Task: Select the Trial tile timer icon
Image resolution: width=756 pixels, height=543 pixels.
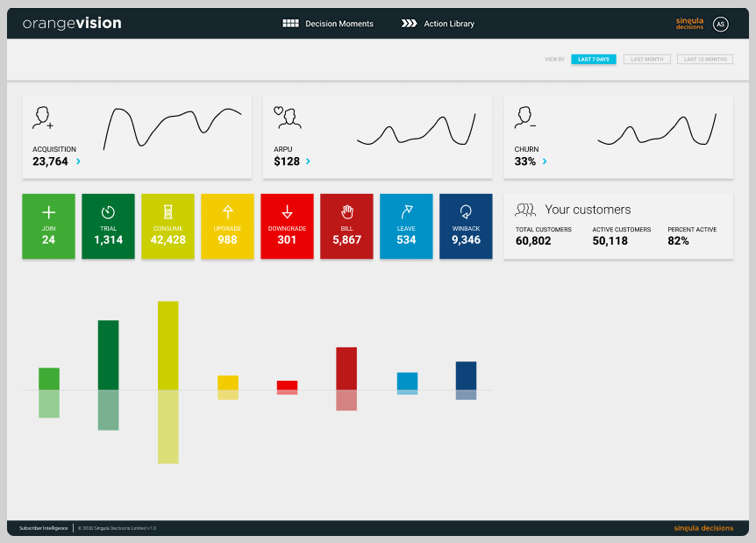Action: click(x=108, y=212)
